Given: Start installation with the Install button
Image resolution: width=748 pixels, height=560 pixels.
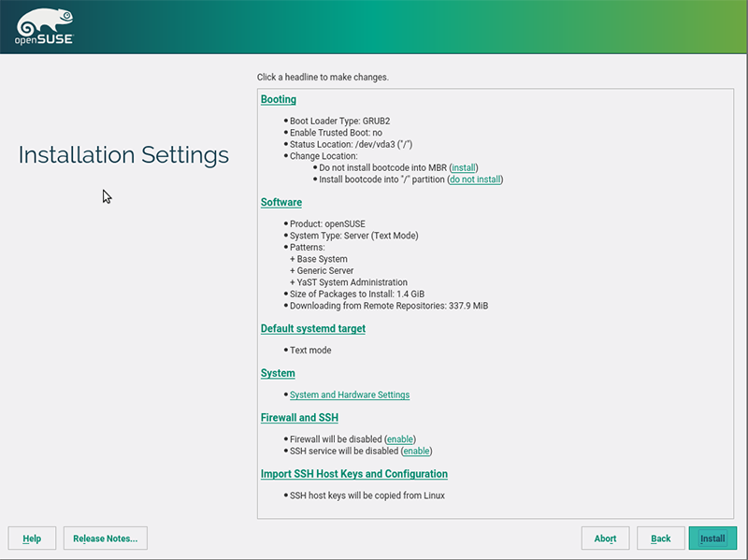Looking at the screenshot, I should 712,538.
